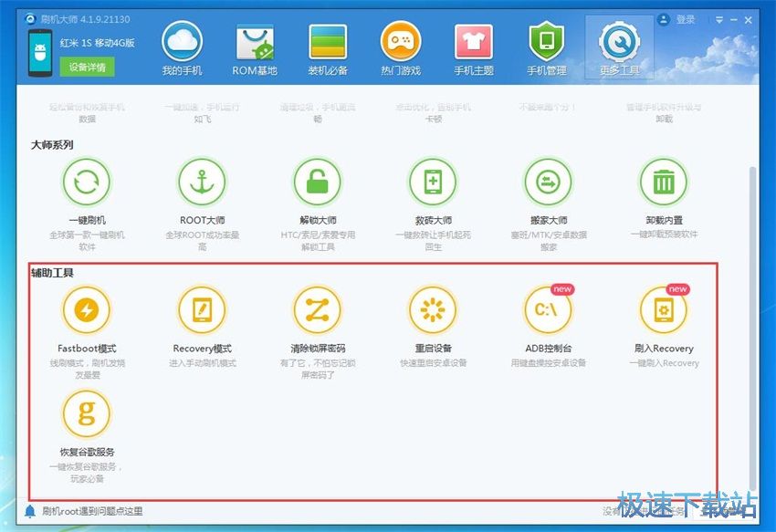The width and height of the screenshot is (776, 532).
Task: Open 装机必备 apps icon
Action: coord(328,42)
